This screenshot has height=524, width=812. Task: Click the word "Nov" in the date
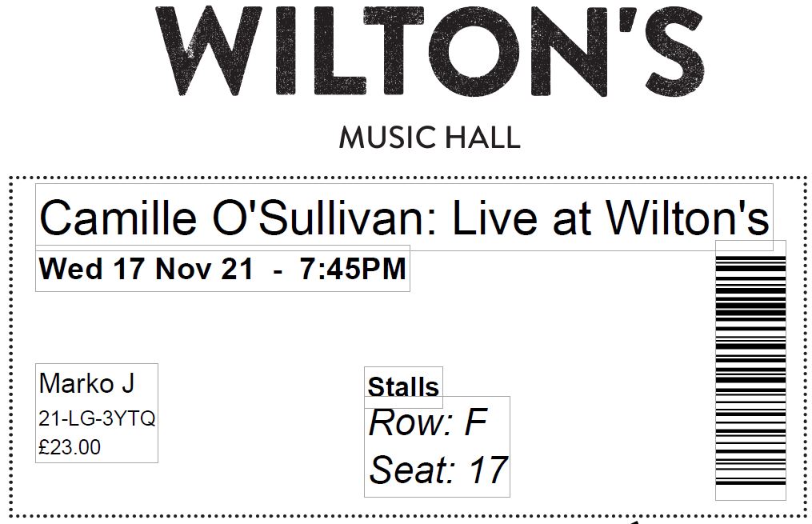182,269
